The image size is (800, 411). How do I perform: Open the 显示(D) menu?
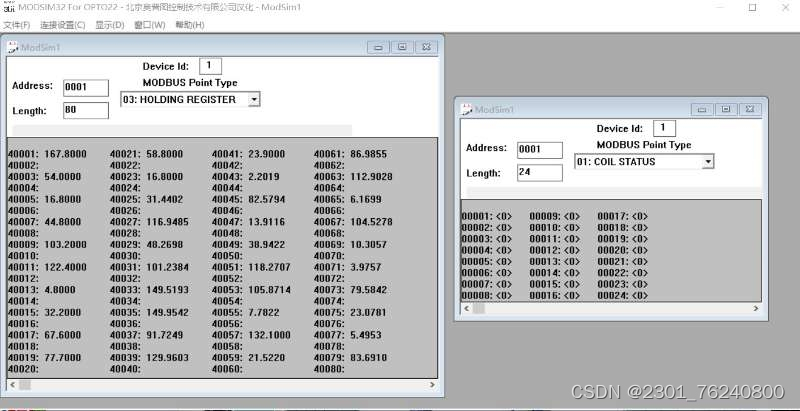coord(110,25)
